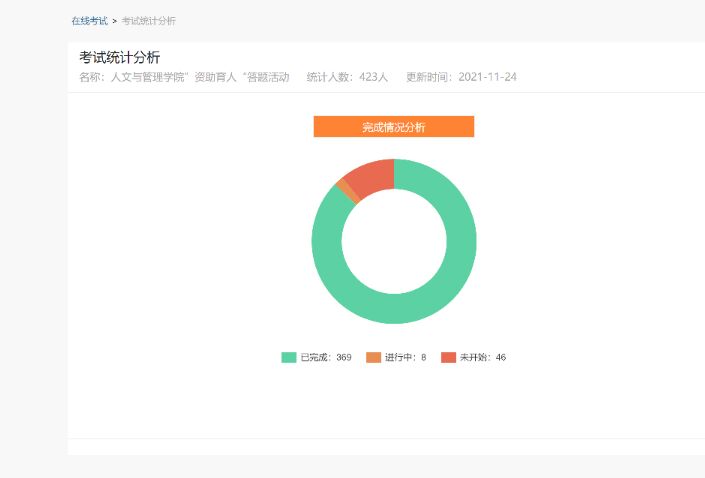Click the 考试统计分析 breadcrumb item
This screenshot has width=705, height=478.
pyautogui.click(x=148, y=21)
